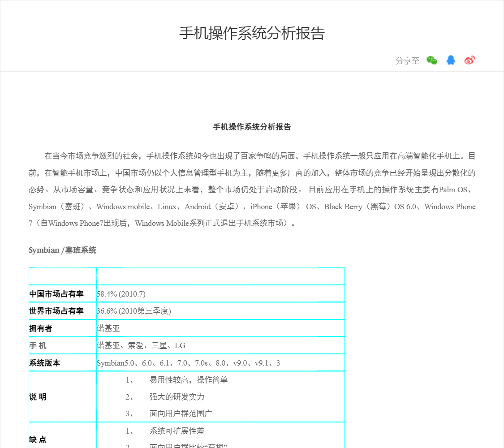Click the line 易用性较高，操作简单
Screen dimensions: 504x448
(x=188, y=380)
